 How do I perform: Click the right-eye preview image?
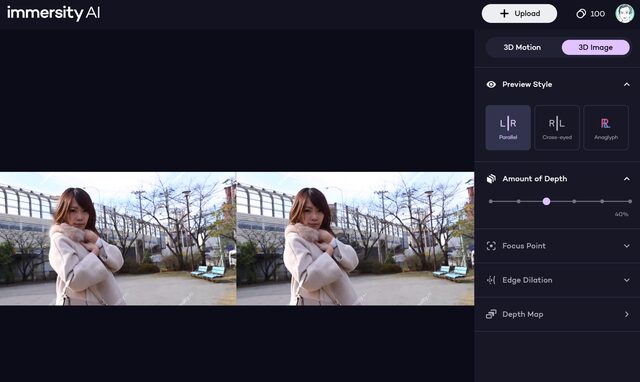pos(356,238)
